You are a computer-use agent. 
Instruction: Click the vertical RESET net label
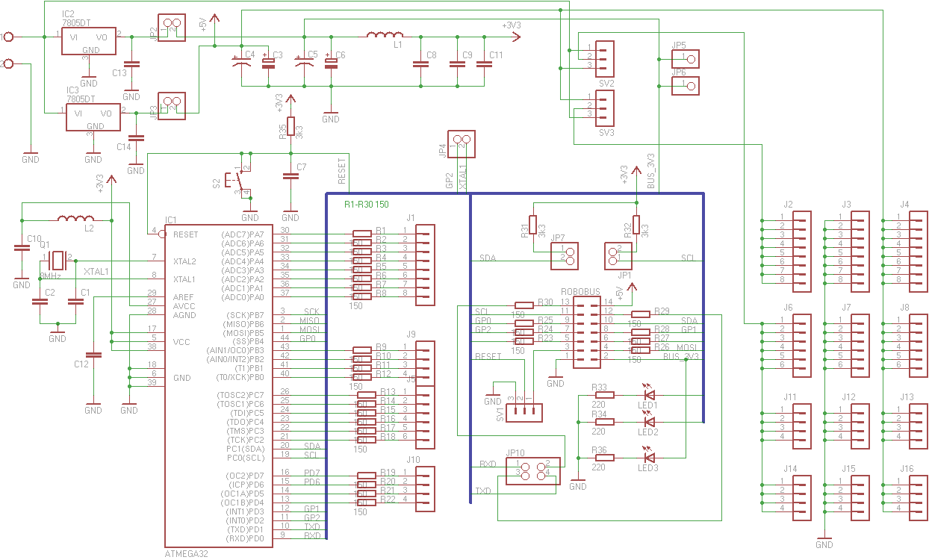(342, 171)
